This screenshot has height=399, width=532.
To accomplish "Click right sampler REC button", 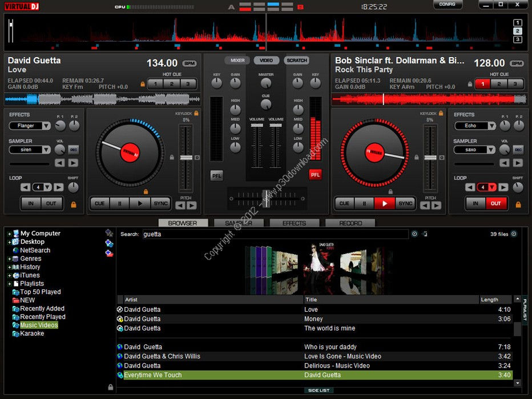I will pos(518,150).
